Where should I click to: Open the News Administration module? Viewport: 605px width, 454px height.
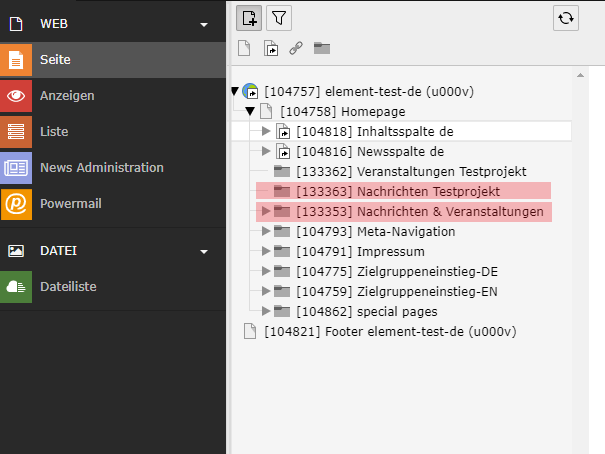101,168
